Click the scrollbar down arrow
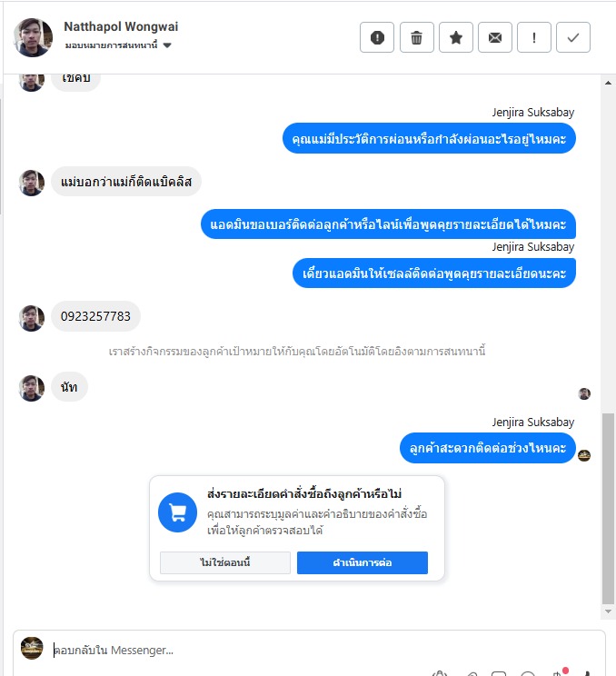The width and height of the screenshot is (616, 676). click(x=608, y=611)
